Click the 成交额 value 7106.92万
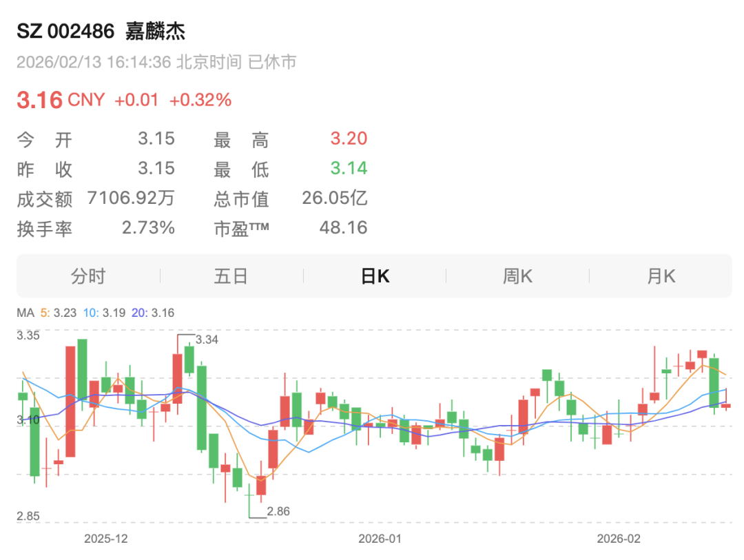Image resolution: width=744 pixels, height=560 pixels. coord(131,198)
